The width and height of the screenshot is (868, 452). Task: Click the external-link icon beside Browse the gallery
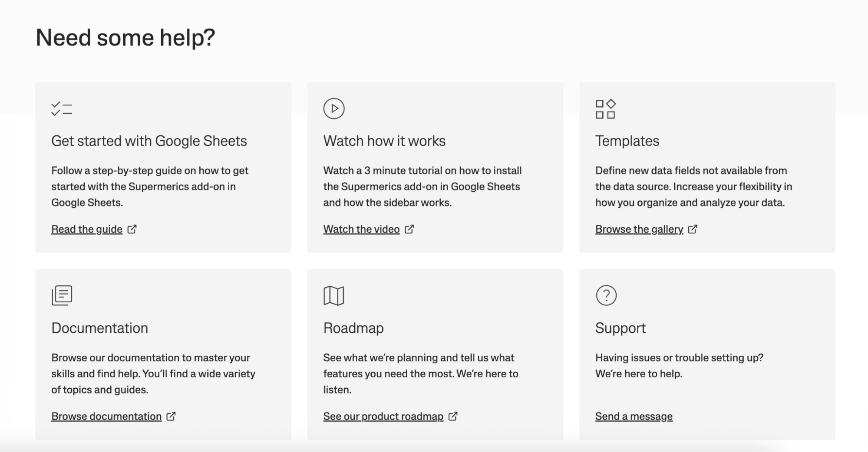pyautogui.click(x=693, y=229)
